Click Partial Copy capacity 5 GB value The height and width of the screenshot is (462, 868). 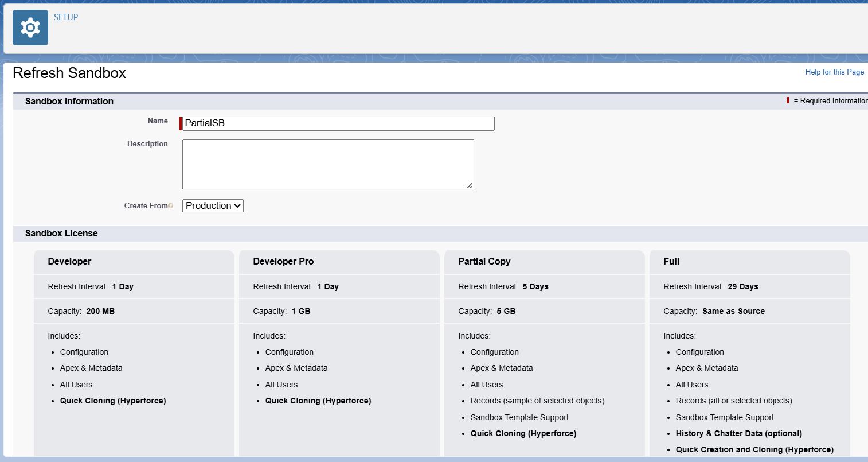point(506,311)
